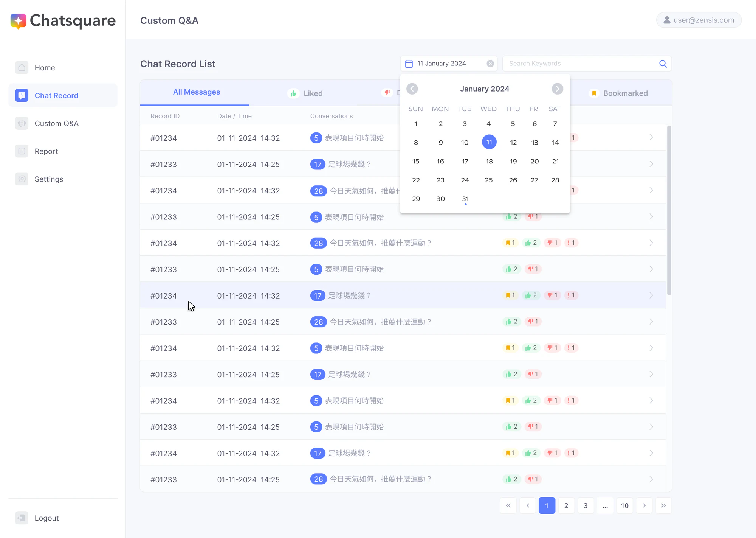Go to page 3
The image size is (756, 538).
[586, 505]
